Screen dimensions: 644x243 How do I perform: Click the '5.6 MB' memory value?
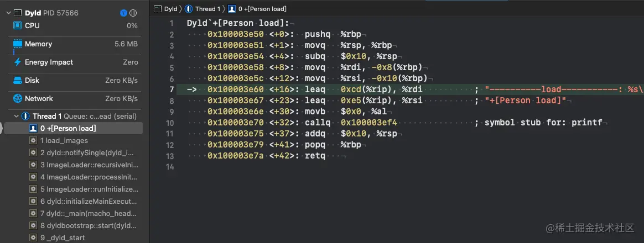pyautogui.click(x=126, y=44)
